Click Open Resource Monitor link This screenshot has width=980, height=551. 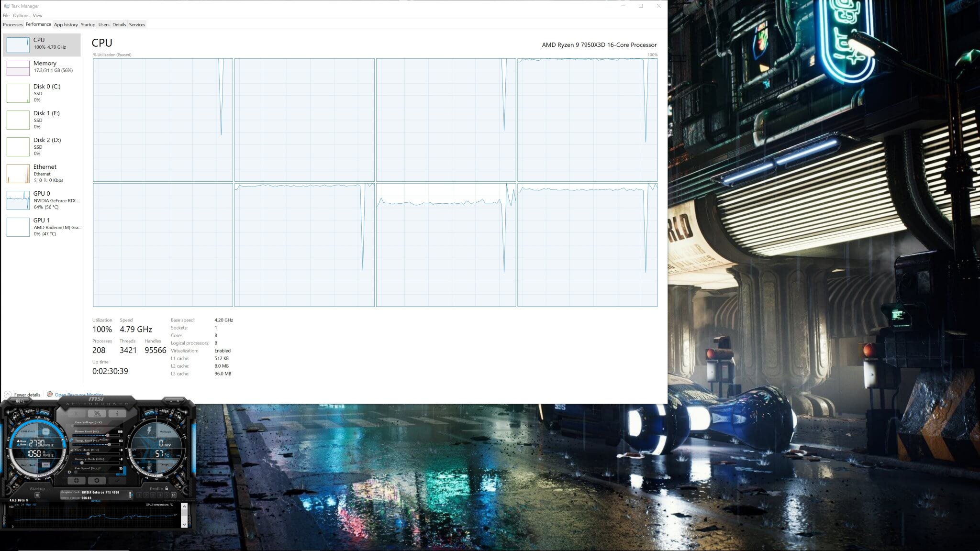[x=79, y=394]
